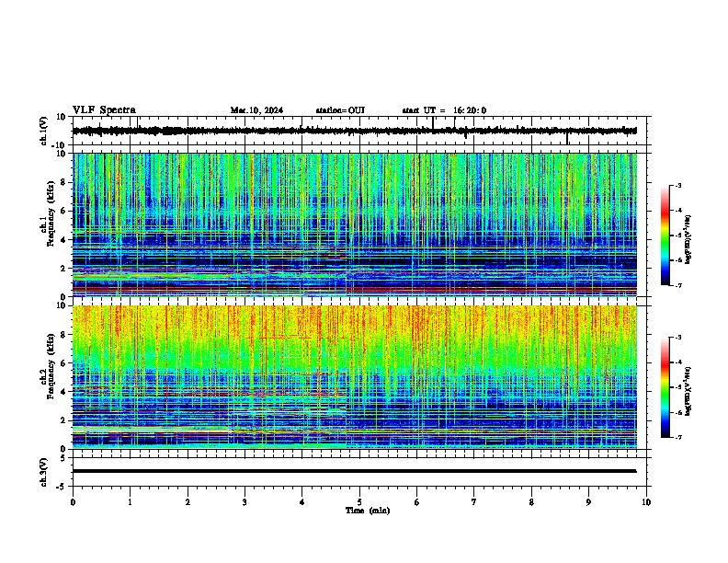Click the ch.3 flat voltage trace
Screen dimensions: 728x563
coord(355,471)
